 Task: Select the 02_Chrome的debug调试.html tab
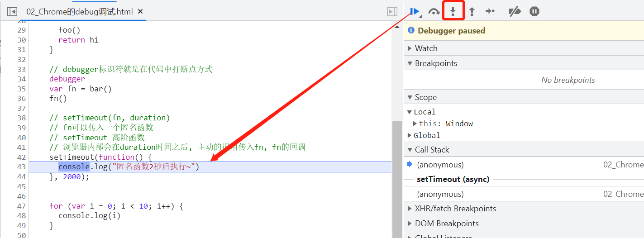pyautogui.click(x=79, y=12)
